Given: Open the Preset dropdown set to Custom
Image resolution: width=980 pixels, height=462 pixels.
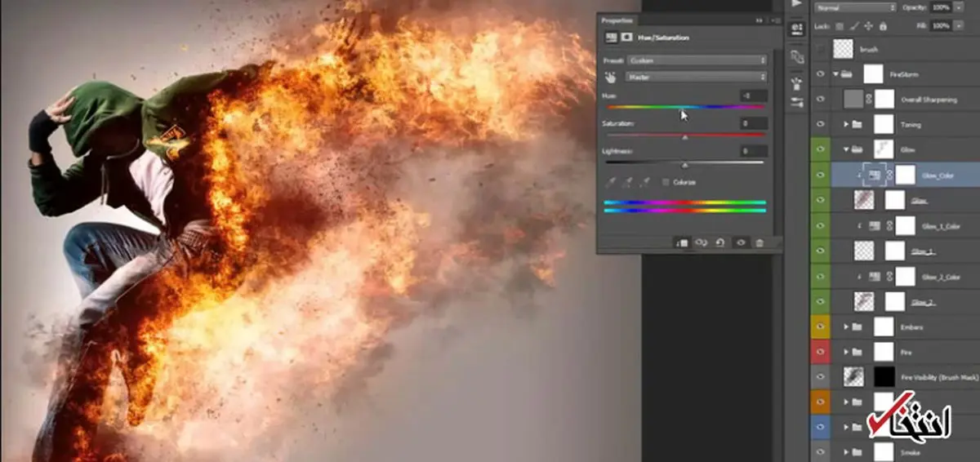Looking at the screenshot, I should pos(696,60).
